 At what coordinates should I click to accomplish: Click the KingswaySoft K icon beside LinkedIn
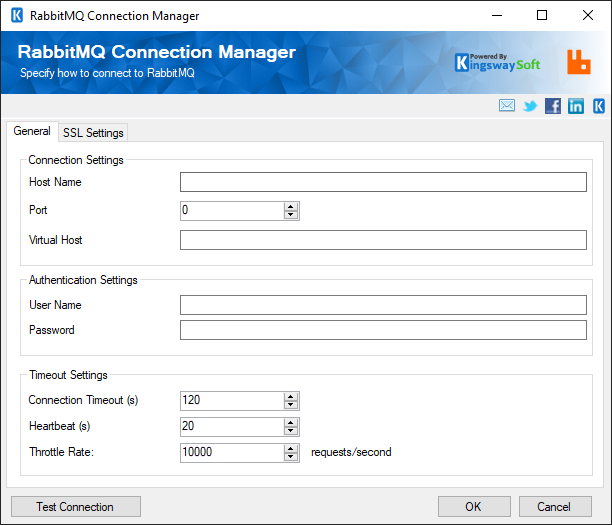[599, 106]
